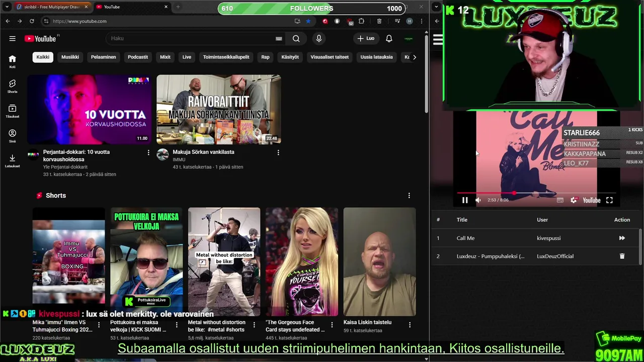Viewport: 644px width, 362px height.
Task: Open the 10 vuotta korvaushoidossa thumbnail
Action: point(89,109)
